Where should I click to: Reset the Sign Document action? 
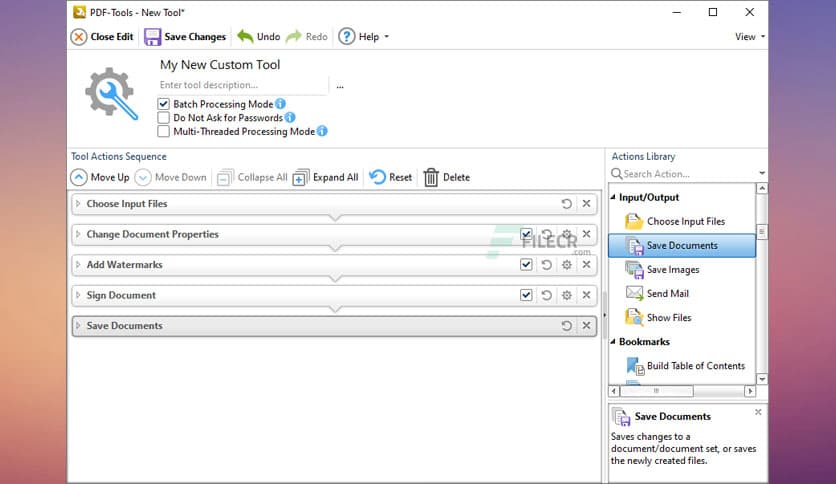(546, 295)
